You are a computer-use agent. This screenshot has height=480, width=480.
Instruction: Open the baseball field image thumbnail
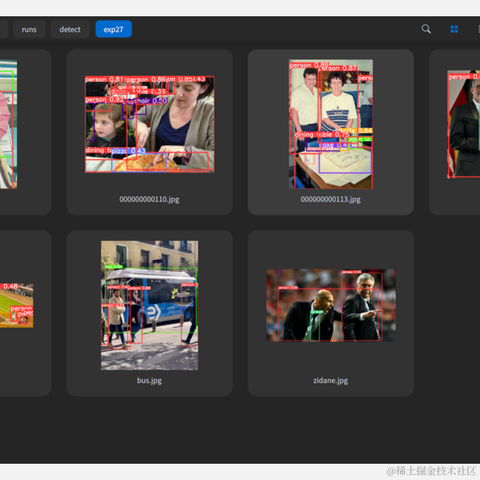coord(17,305)
